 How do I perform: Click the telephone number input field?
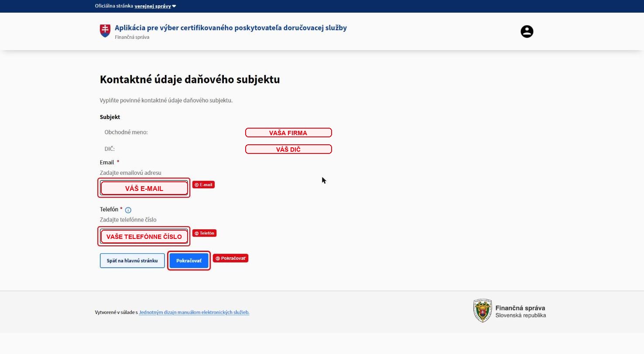pos(144,236)
